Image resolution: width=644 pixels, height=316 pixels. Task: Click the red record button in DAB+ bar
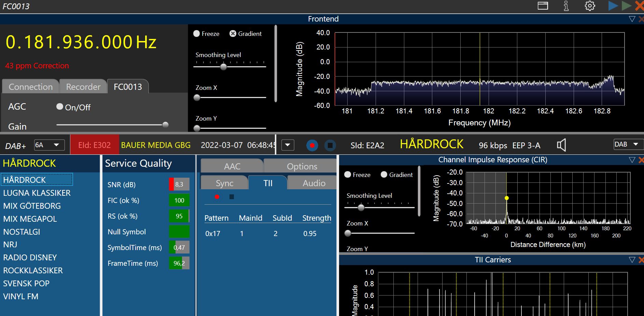click(x=312, y=146)
